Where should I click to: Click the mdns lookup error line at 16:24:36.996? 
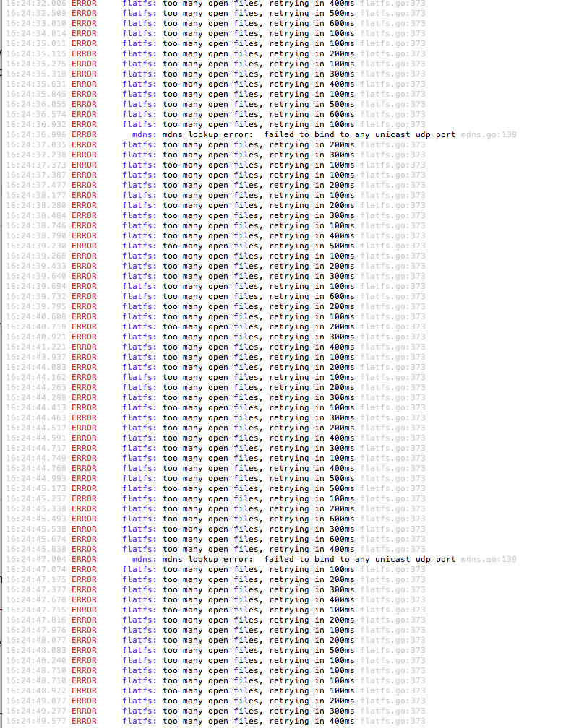[x=304, y=134]
